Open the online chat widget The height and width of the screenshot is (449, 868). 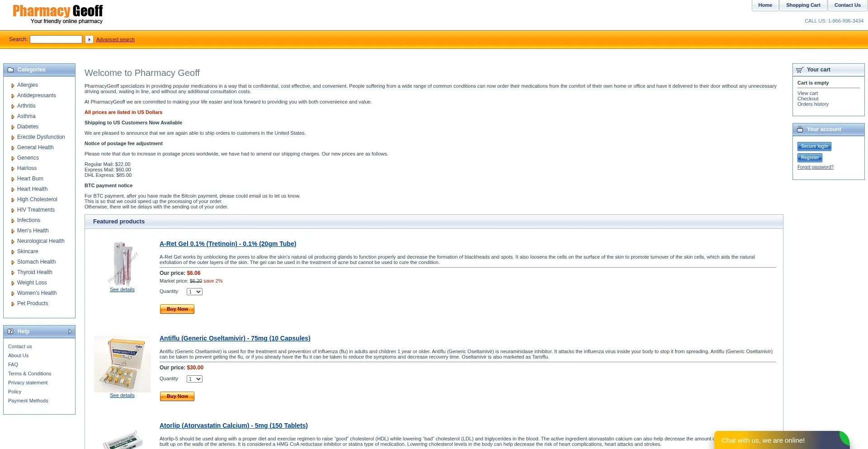(782, 440)
